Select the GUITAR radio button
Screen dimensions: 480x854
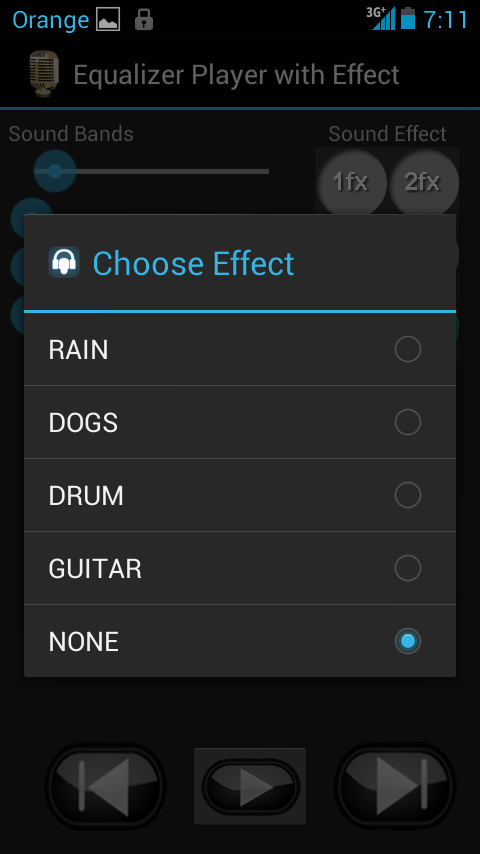408,568
